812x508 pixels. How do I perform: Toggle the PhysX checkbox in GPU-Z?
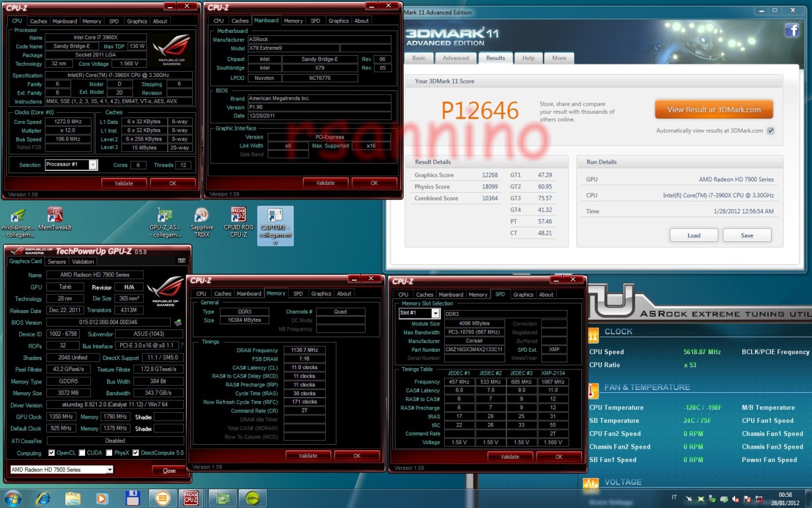click(x=110, y=453)
